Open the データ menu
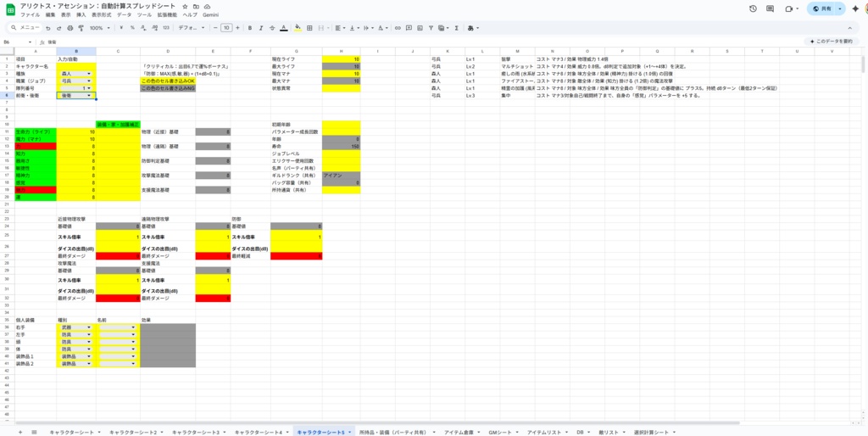The image size is (868, 436). click(x=125, y=15)
